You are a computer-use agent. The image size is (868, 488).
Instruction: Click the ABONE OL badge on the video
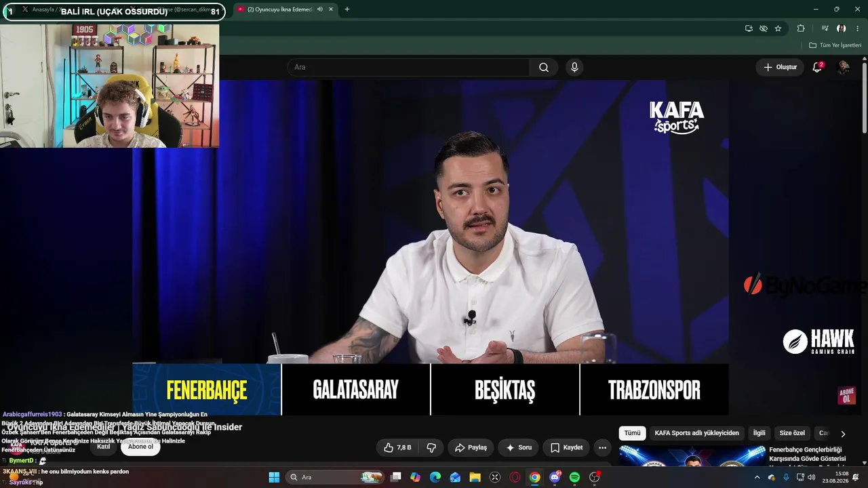(x=846, y=396)
